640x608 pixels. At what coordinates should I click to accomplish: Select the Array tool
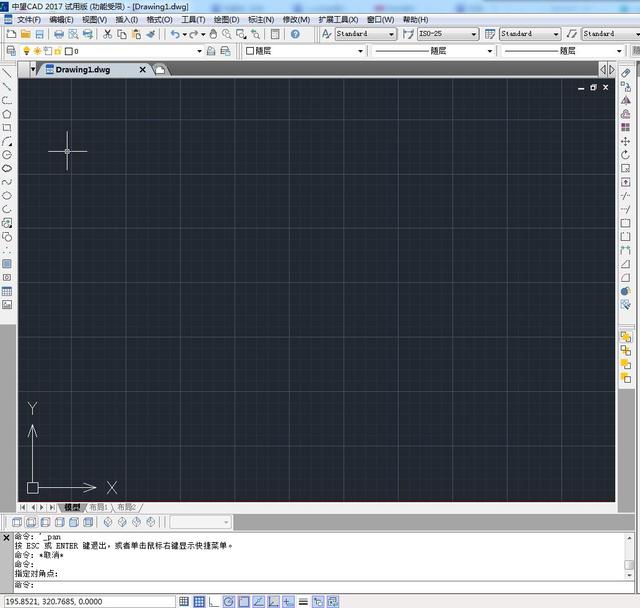[x=625, y=128]
